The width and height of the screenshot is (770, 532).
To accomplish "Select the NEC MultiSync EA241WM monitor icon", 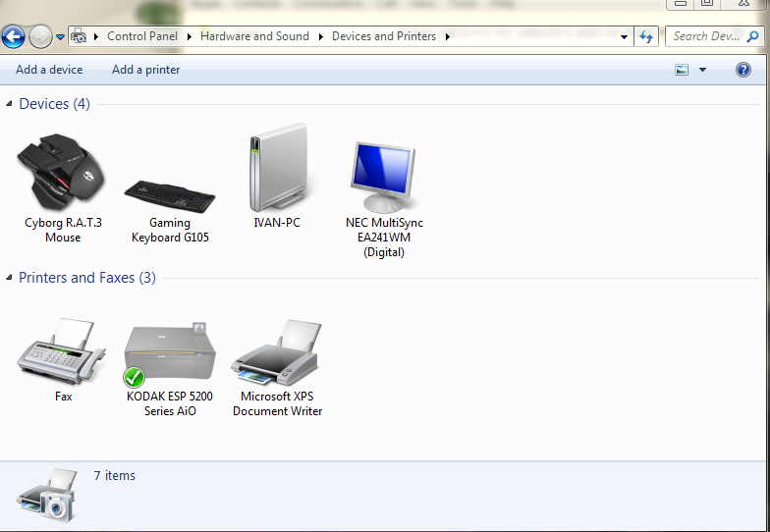I will [x=383, y=177].
